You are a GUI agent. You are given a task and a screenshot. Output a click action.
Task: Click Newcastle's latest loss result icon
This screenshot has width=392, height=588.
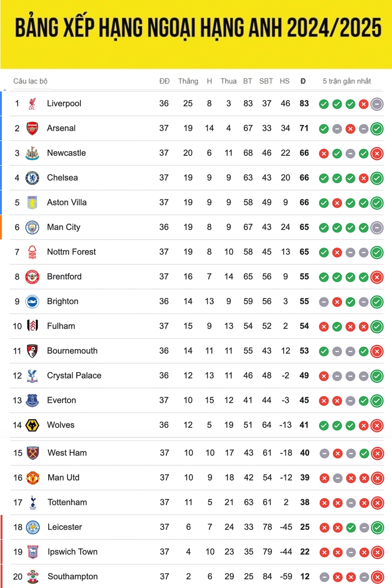coord(377,153)
